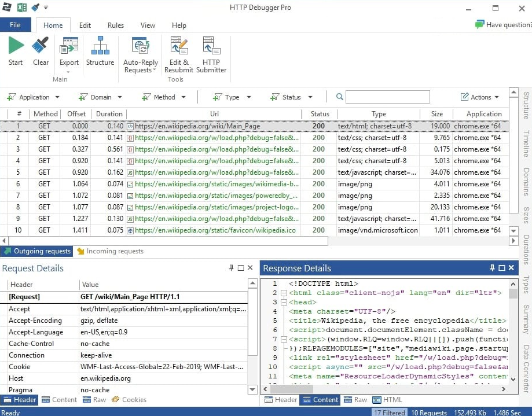This screenshot has width=532, height=416.
Task: Open the HTTP Submitter tool
Action: click(x=211, y=46)
